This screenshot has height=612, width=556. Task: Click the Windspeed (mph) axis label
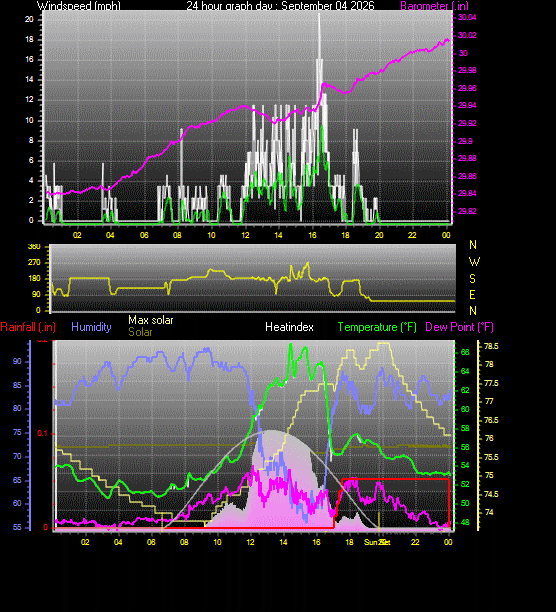pos(79,6)
